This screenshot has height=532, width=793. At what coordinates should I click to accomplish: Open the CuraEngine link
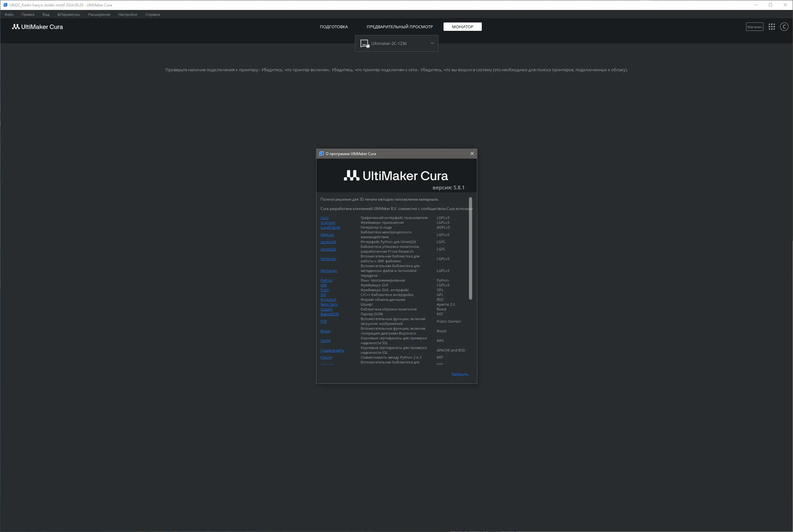click(330, 227)
